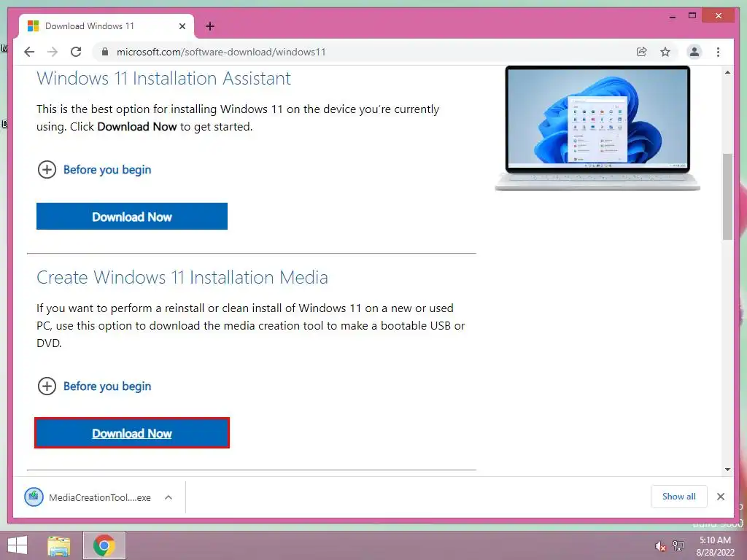Image resolution: width=747 pixels, height=560 pixels.
Task: Bookmark this page with the star icon
Action: click(x=665, y=52)
